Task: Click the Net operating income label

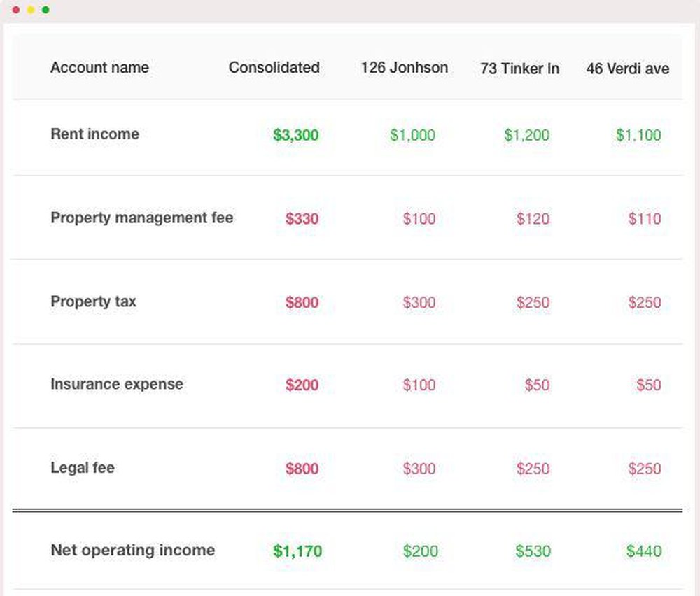Action: [132, 551]
